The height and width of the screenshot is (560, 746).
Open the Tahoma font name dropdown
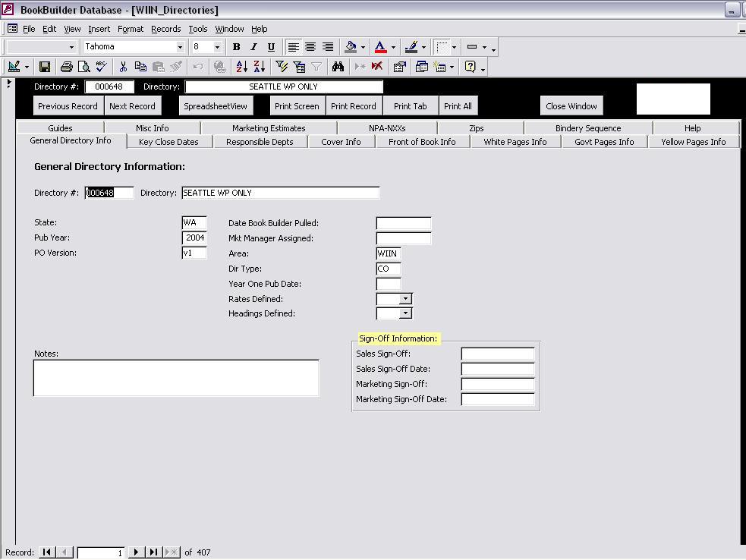[180, 47]
